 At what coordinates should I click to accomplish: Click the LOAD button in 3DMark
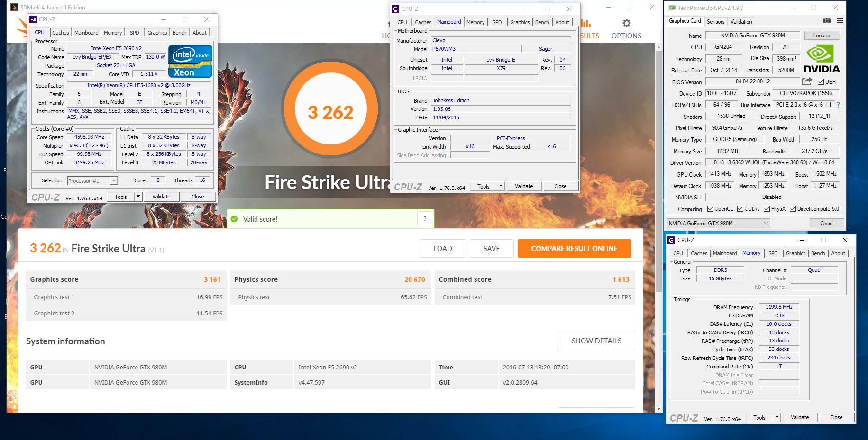point(443,248)
